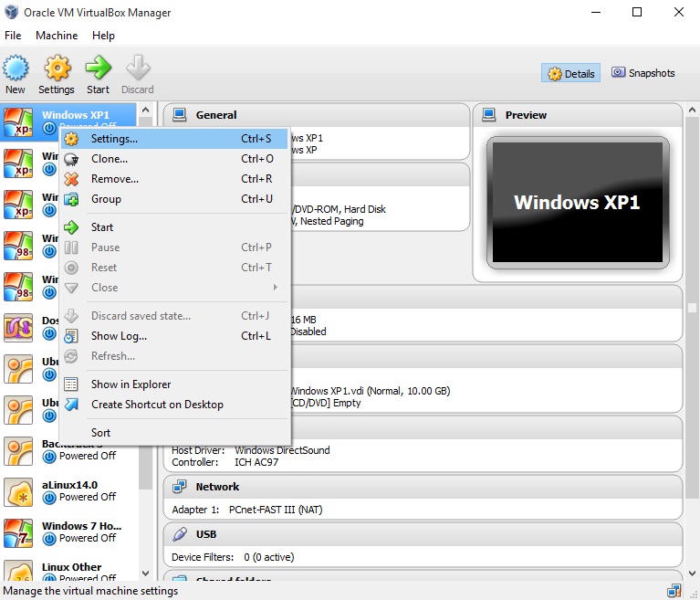Choose Start in the context menu
Viewport: 700px width, 600px height.
tap(175, 227)
